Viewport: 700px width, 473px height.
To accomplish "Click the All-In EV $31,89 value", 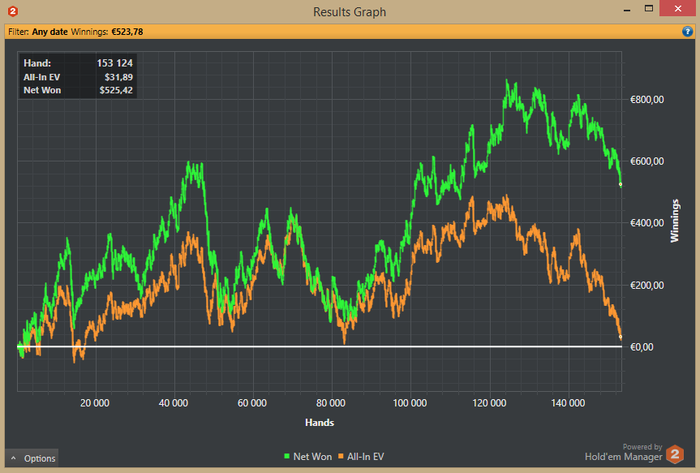I will click(118, 77).
